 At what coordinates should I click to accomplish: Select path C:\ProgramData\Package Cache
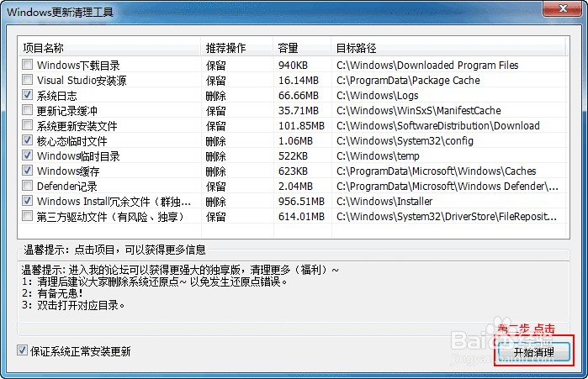pyautogui.click(x=408, y=81)
